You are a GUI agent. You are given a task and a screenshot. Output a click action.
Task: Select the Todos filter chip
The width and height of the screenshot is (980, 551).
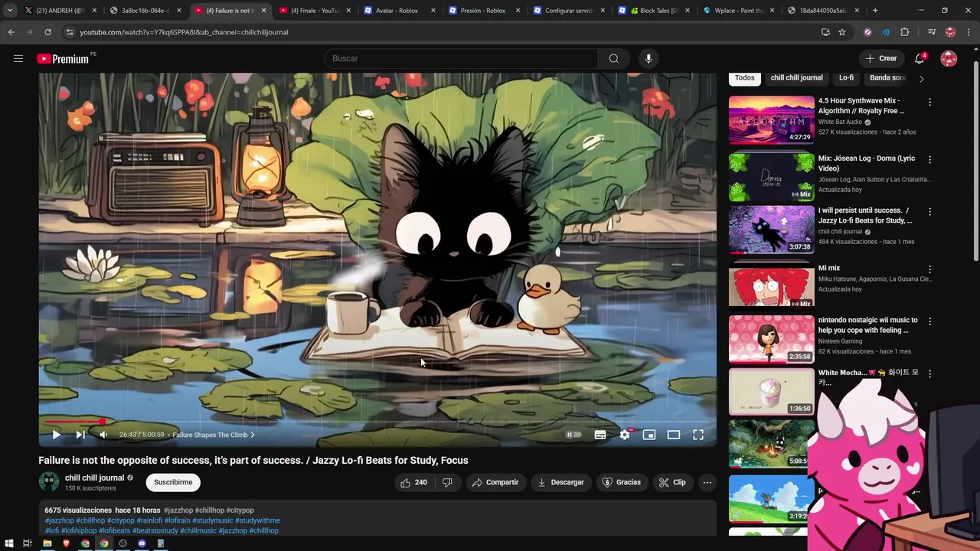point(744,77)
